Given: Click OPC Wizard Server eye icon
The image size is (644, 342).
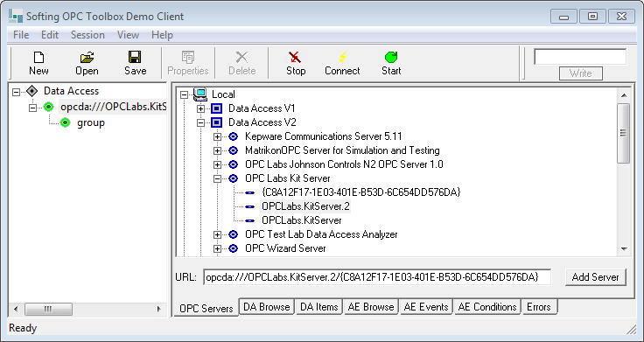Looking at the screenshot, I should coord(234,248).
